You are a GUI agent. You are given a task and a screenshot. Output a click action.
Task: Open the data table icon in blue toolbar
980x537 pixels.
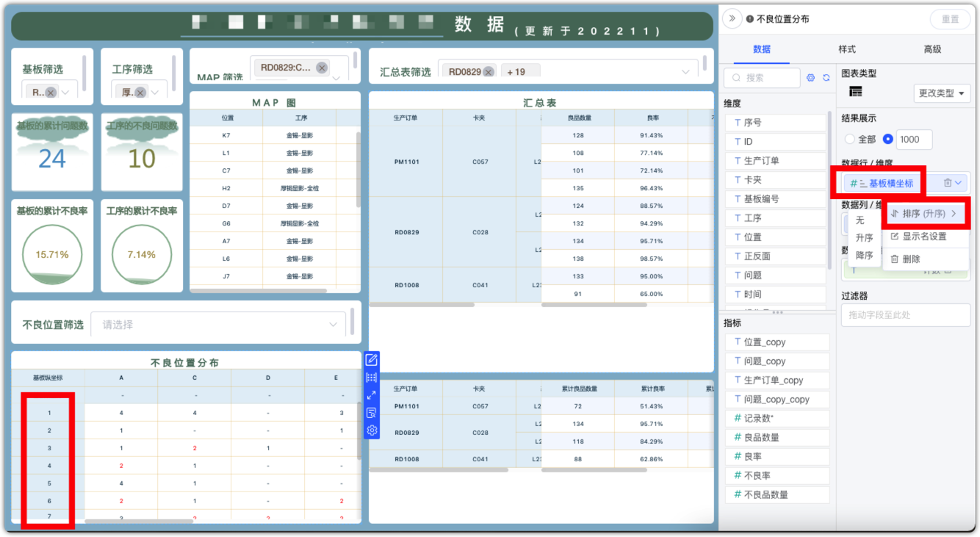[x=372, y=378]
